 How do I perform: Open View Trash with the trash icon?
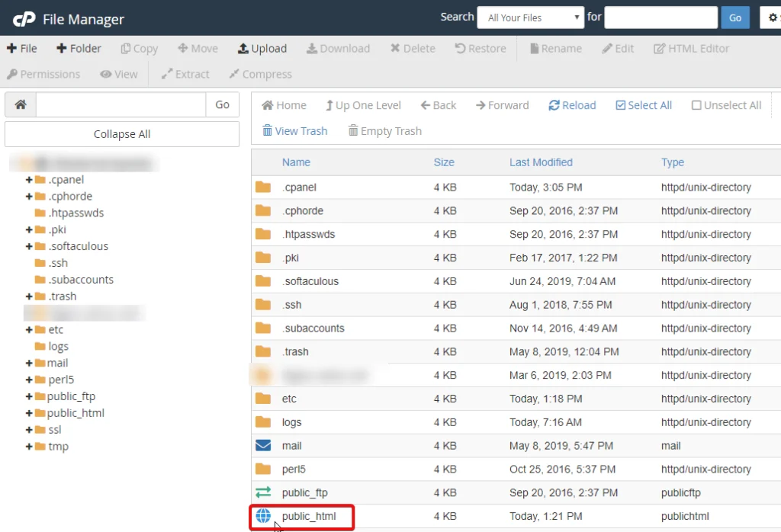[267, 131]
